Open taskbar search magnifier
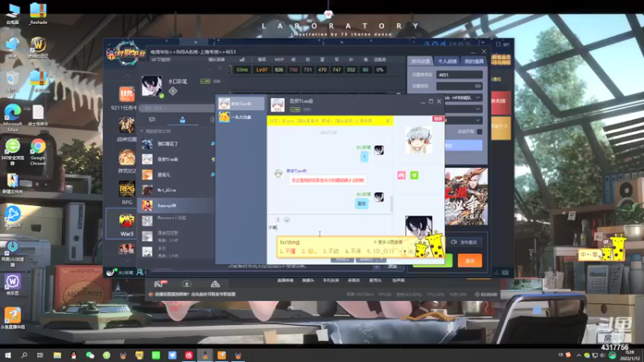644x362 pixels. click(24, 355)
